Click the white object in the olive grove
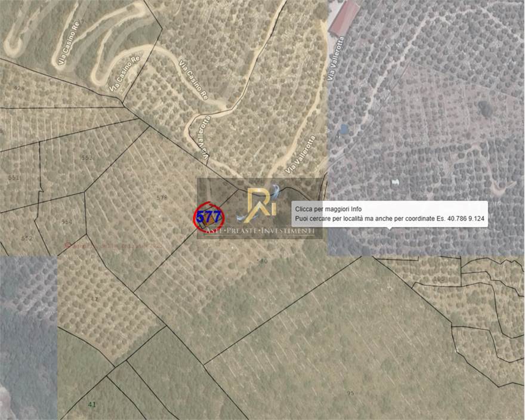 pyautogui.click(x=395, y=181)
